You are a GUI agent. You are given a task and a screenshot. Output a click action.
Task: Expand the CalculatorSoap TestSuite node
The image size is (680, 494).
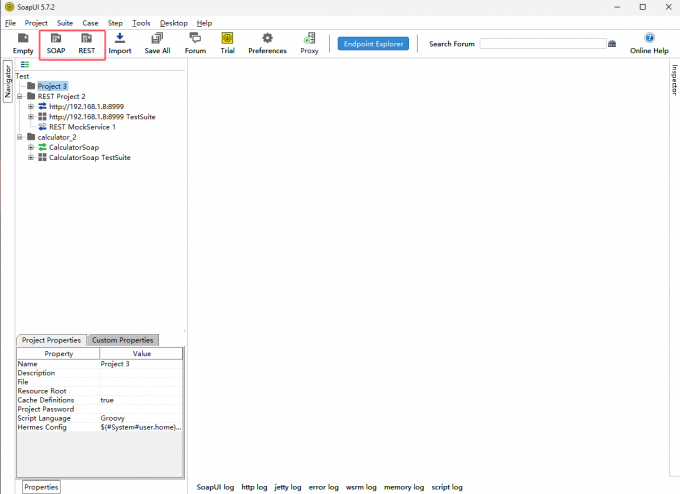(x=31, y=157)
